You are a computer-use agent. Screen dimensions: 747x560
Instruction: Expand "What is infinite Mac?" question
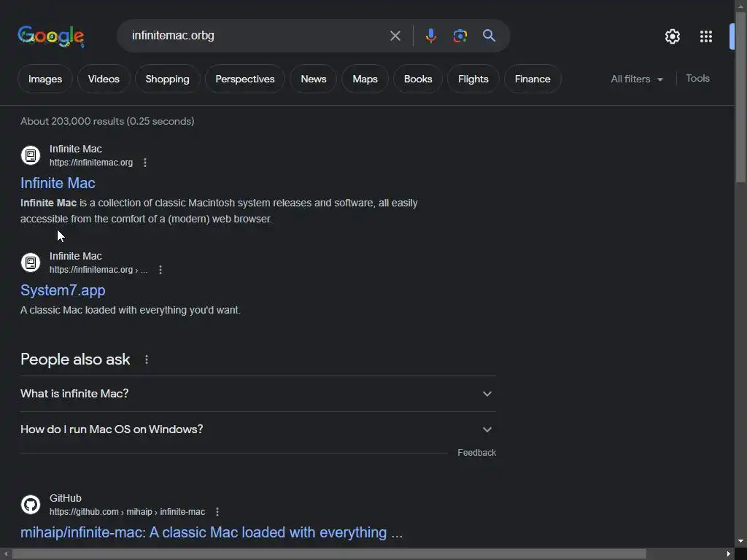(x=258, y=394)
